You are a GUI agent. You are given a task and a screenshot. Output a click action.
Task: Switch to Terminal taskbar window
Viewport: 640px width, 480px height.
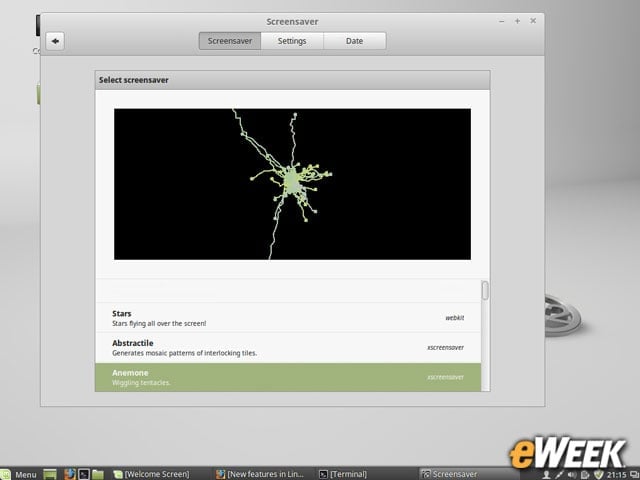(343, 474)
